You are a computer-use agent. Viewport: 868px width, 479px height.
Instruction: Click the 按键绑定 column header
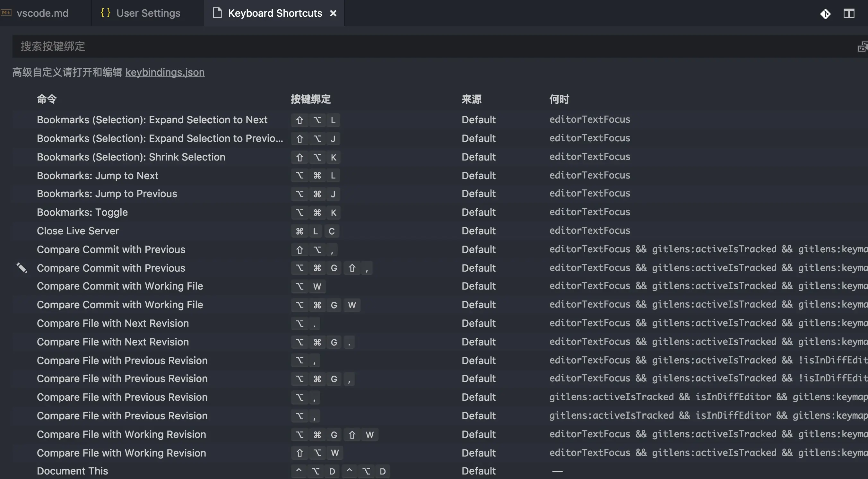click(x=311, y=99)
